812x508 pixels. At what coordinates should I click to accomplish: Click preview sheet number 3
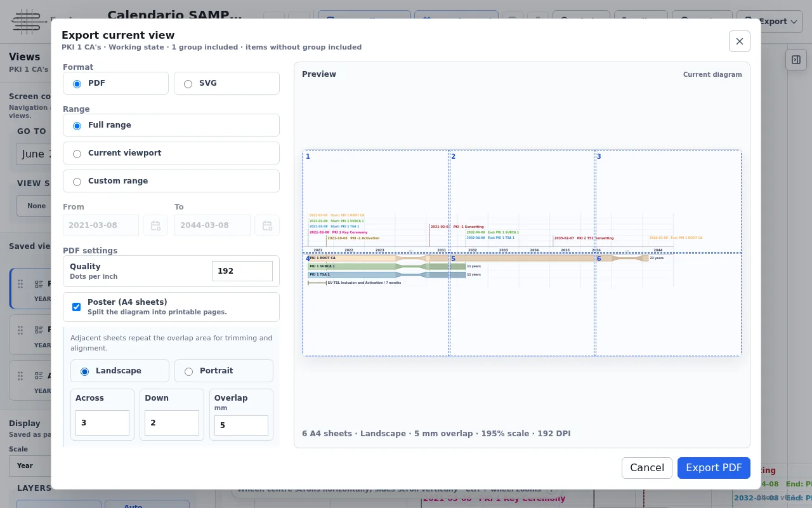(x=668, y=201)
